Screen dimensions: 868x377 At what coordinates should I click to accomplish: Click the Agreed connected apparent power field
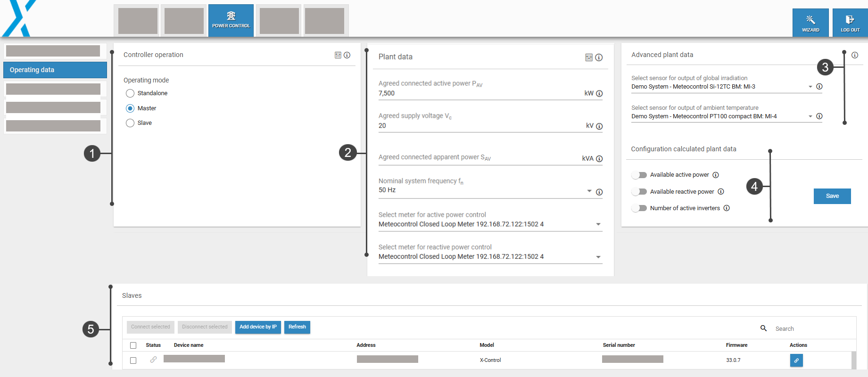click(x=479, y=158)
